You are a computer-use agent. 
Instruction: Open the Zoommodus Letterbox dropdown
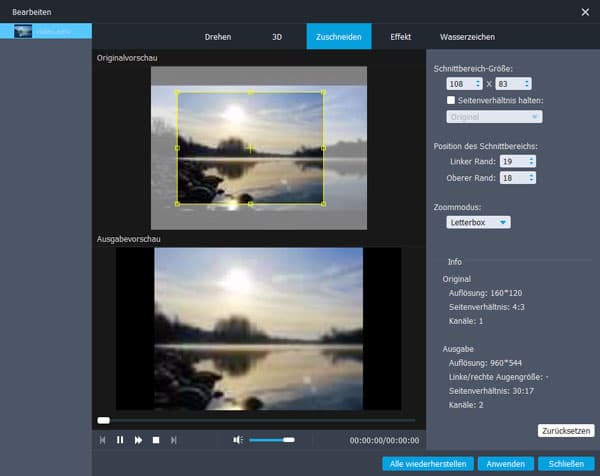pos(479,222)
